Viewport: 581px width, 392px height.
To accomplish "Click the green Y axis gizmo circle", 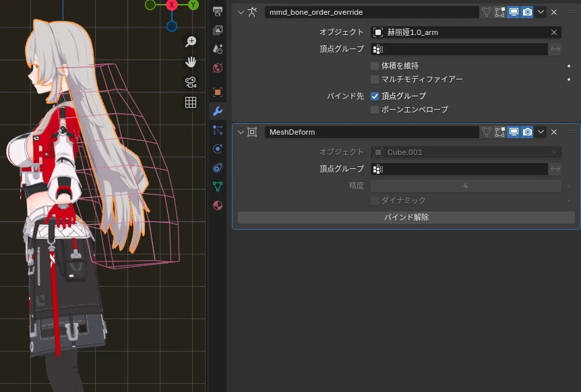I will [193, 5].
